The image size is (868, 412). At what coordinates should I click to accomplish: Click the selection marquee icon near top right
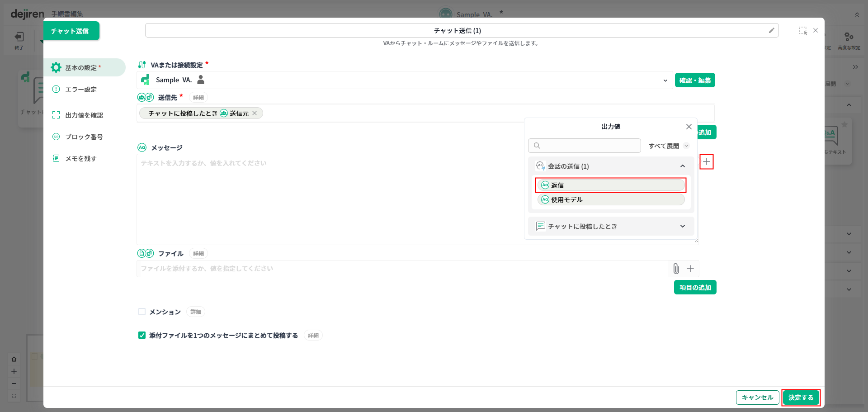802,31
